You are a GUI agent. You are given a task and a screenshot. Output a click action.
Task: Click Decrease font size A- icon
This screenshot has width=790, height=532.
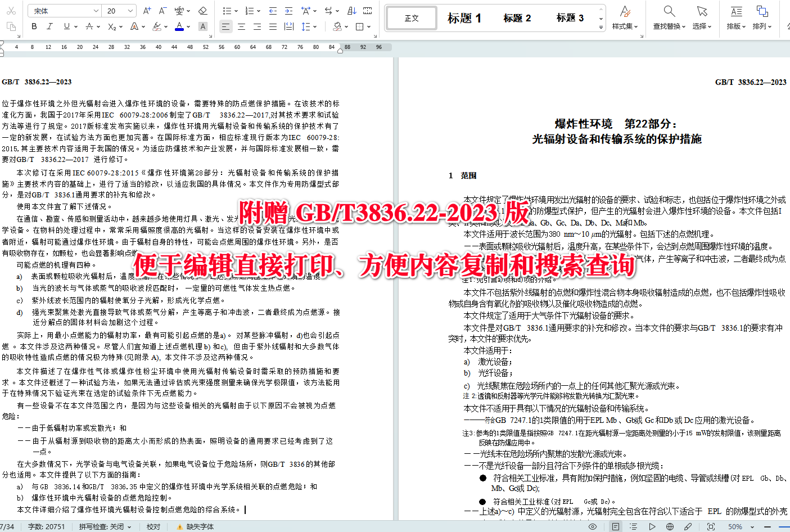click(x=162, y=11)
